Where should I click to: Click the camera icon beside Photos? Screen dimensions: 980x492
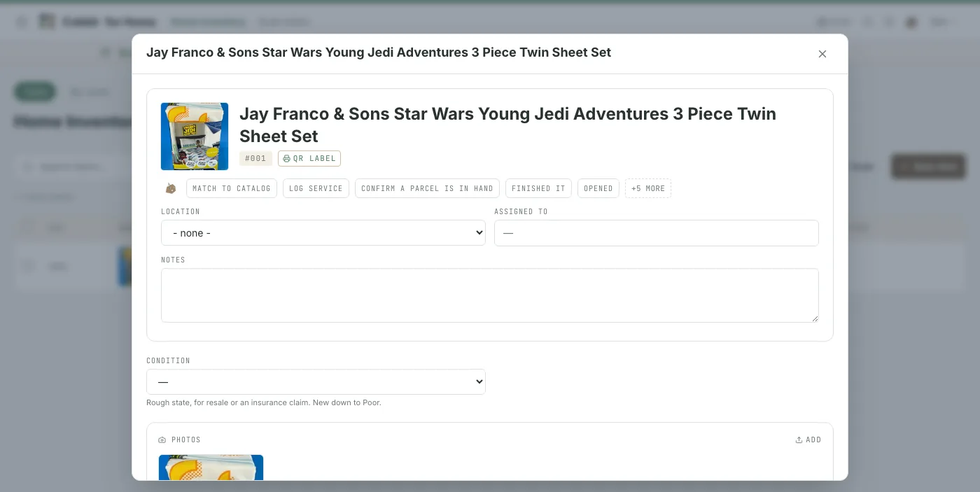162,440
